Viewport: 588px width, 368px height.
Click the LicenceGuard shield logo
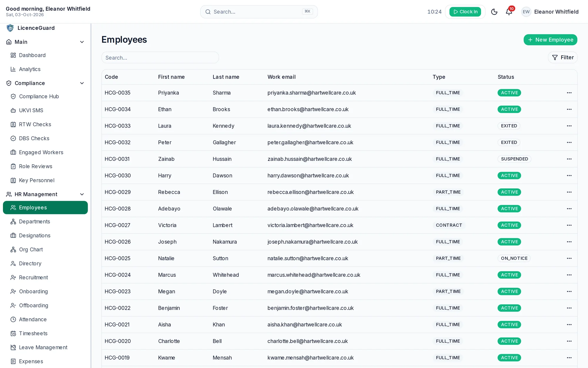10,28
